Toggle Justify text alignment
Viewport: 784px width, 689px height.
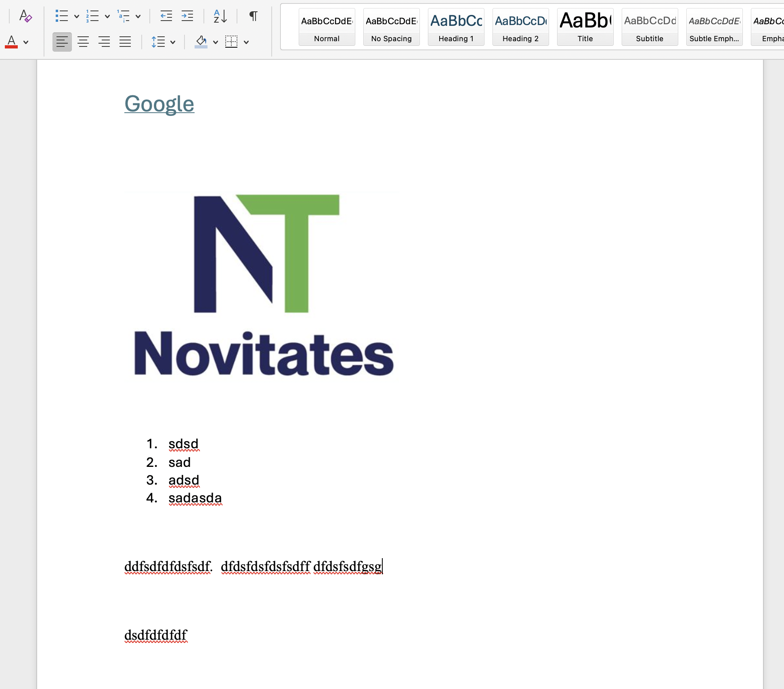click(125, 42)
